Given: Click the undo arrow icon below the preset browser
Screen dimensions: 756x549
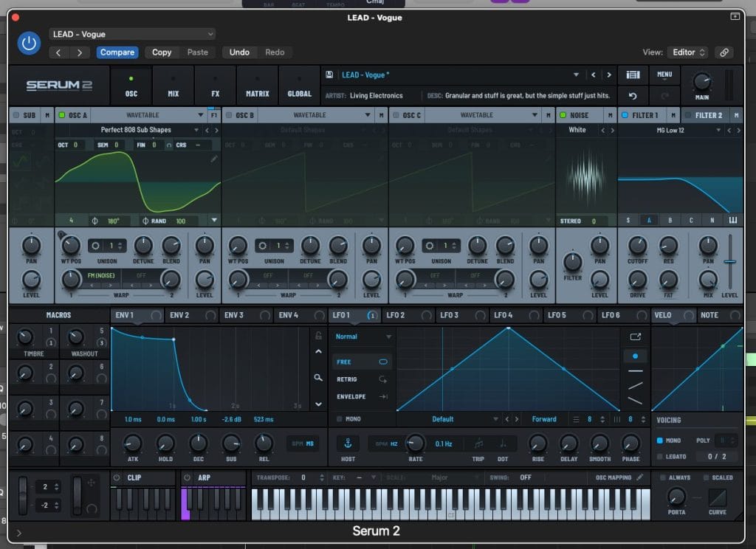Looking at the screenshot, I should tap(633, 96).
